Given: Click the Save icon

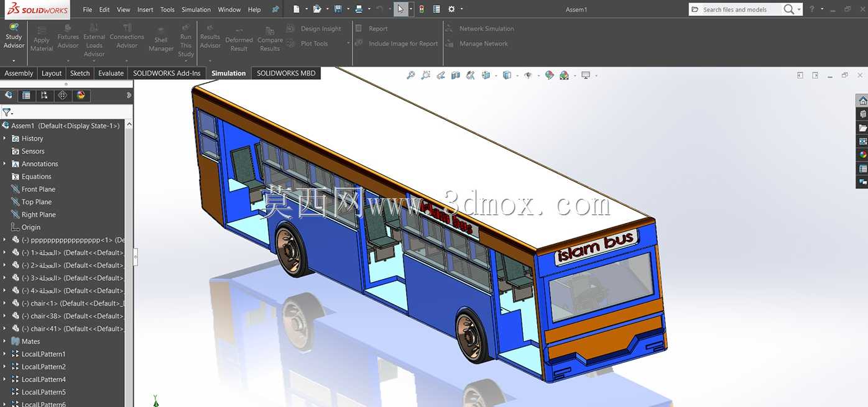Looking at the screenshot, I should click(338, 9).
